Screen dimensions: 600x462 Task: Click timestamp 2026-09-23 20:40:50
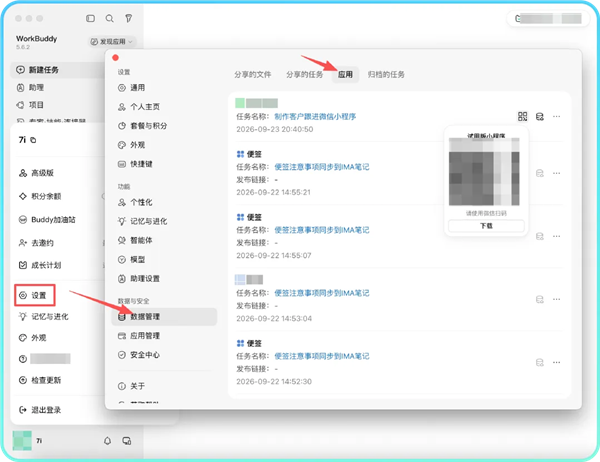[275, 129]
